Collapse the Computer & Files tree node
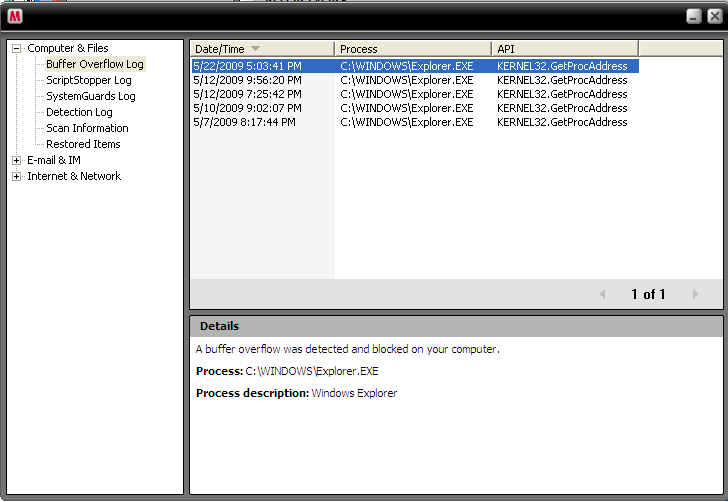The width and height of the screenshot is (728, 502). (x=16, y=48)
